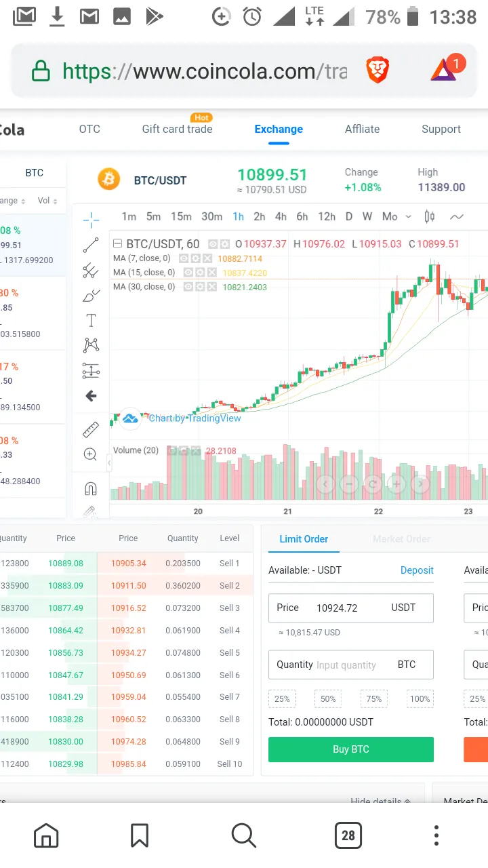Click the Price input field
The height and width of the screenshot is (868, 488).
pos(351,608)
